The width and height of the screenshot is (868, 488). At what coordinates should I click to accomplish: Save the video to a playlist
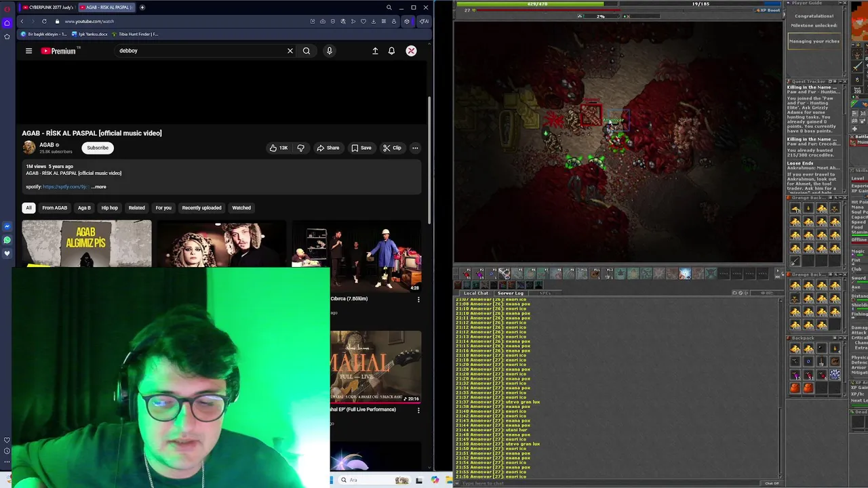click(x=361, y=148)
